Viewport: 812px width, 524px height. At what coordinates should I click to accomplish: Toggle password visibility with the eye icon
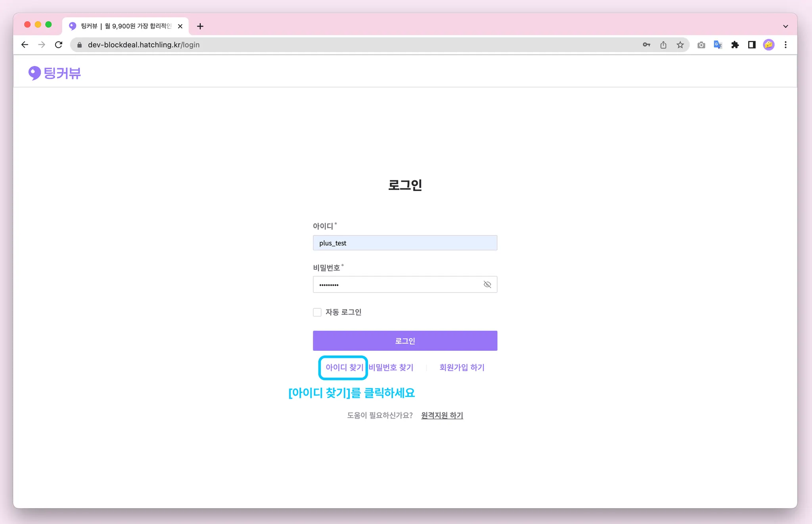(487, 285)
